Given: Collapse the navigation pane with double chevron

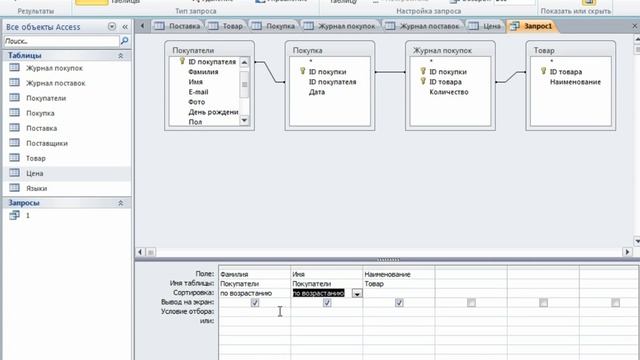Looking at the screenshot, I should [x=125, y=27].
